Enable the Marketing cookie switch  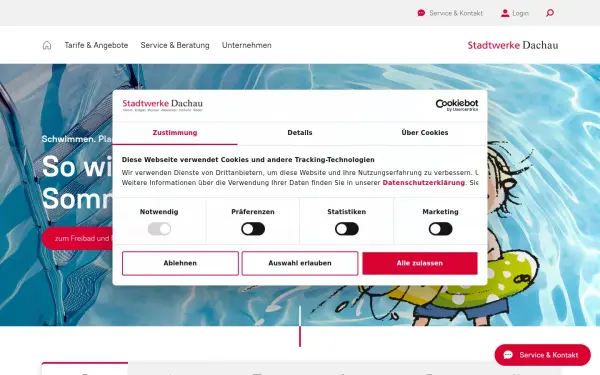[440, 229]
